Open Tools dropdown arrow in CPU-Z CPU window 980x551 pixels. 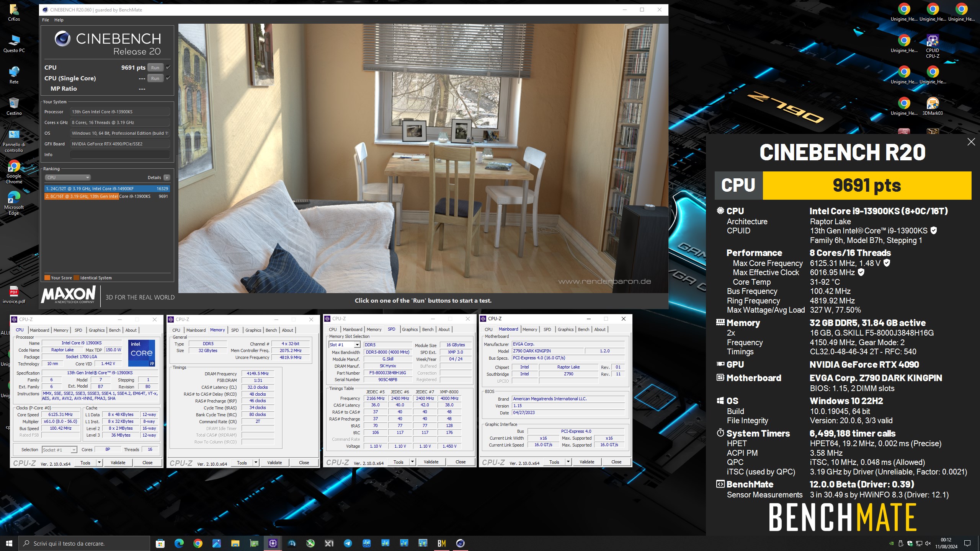(x=99, y=463)
